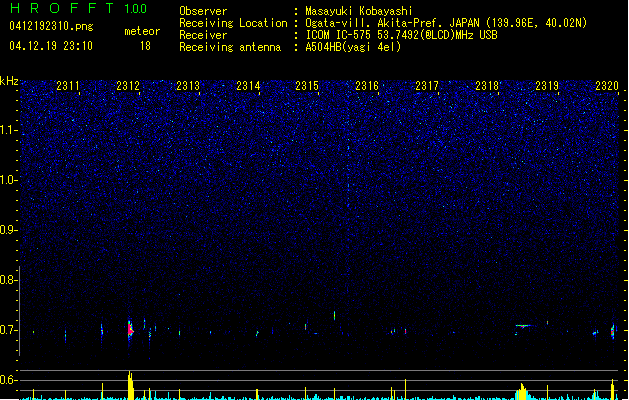Click the HROFFT program title
The image size is (629, 400).
coord(62,8)
